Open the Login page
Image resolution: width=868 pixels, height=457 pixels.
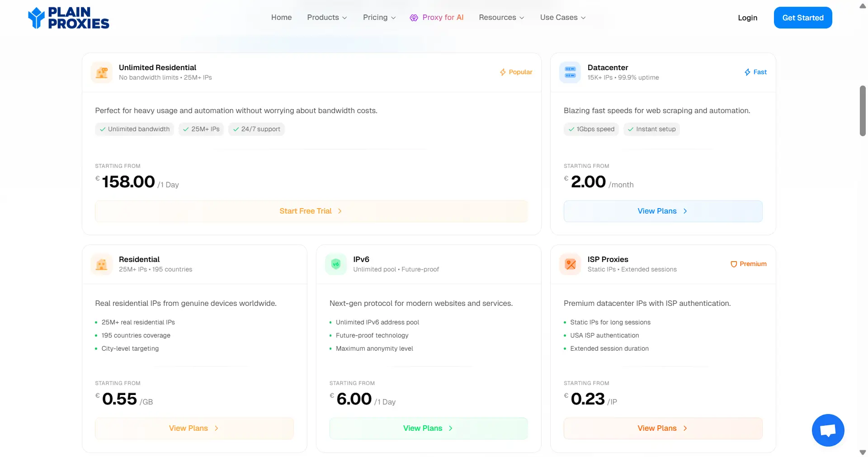pyautogui.click(x=747, y=18)
